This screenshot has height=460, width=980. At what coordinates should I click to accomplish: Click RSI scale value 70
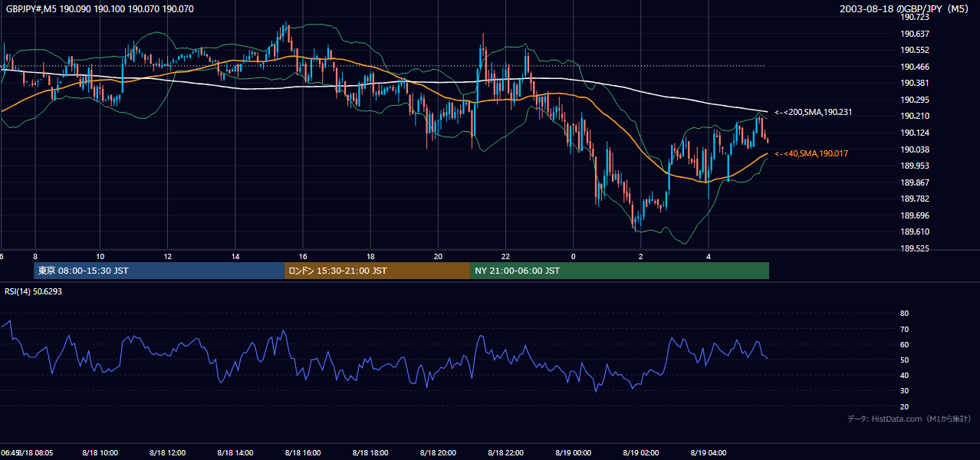coord(904,329)
